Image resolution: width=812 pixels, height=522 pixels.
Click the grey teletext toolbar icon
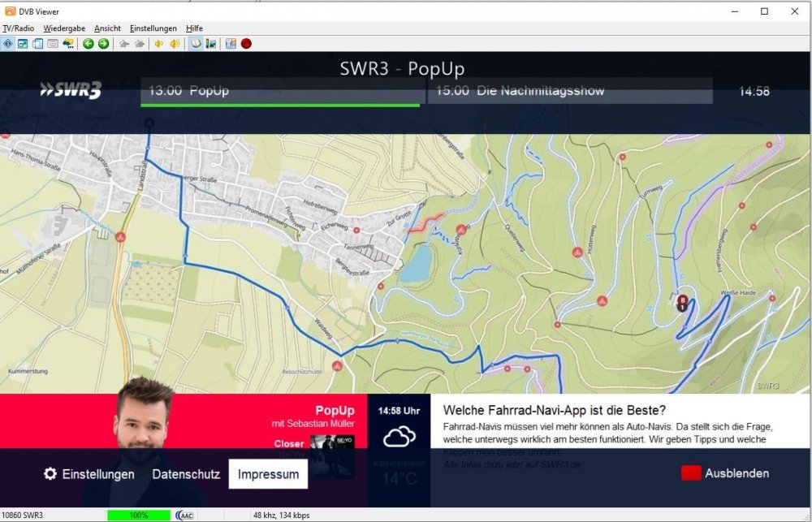point(53,44)
